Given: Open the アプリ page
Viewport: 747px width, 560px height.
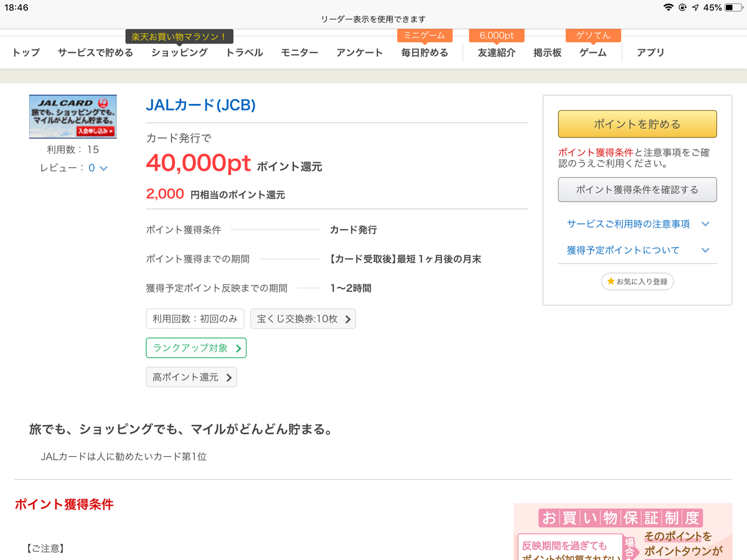Looking at the screenshot, I should (651, 53).
